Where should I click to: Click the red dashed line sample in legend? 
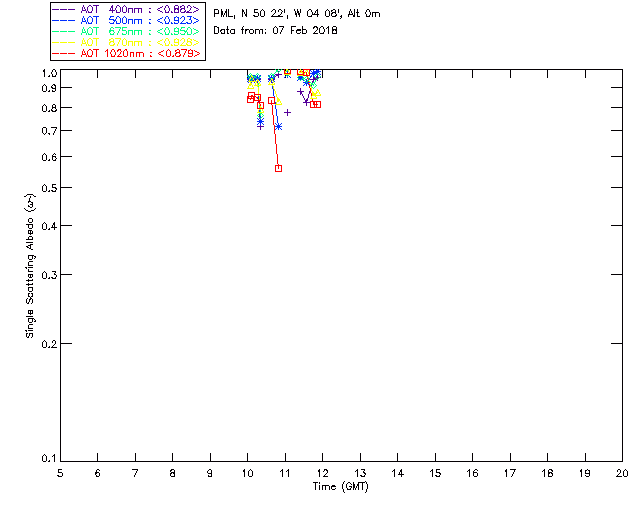(64, 53)
